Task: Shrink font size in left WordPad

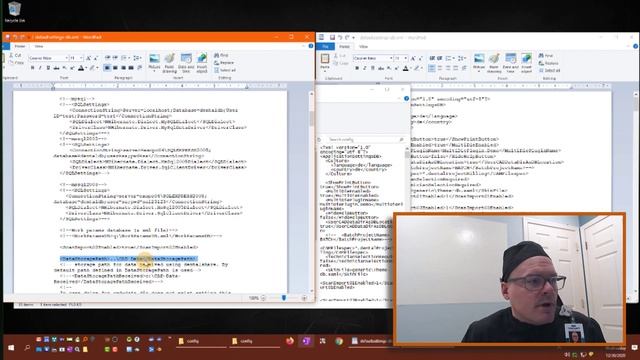Action: 96,58
